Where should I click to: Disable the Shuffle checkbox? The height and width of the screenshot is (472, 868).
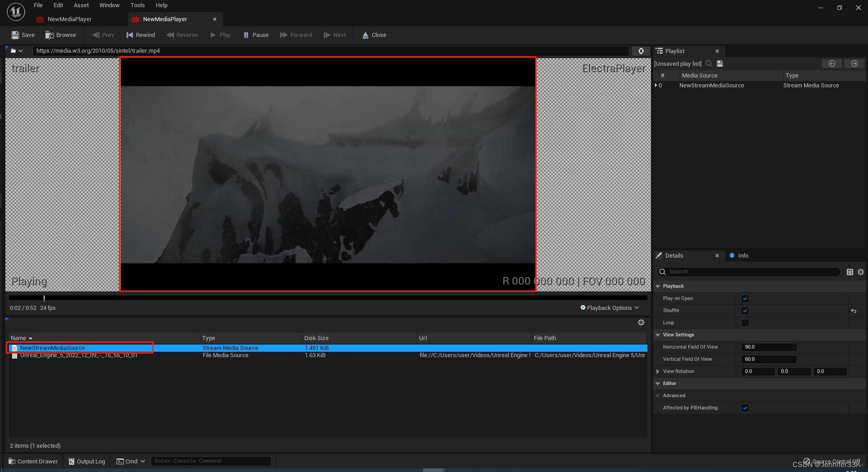[x=745, y=310]
